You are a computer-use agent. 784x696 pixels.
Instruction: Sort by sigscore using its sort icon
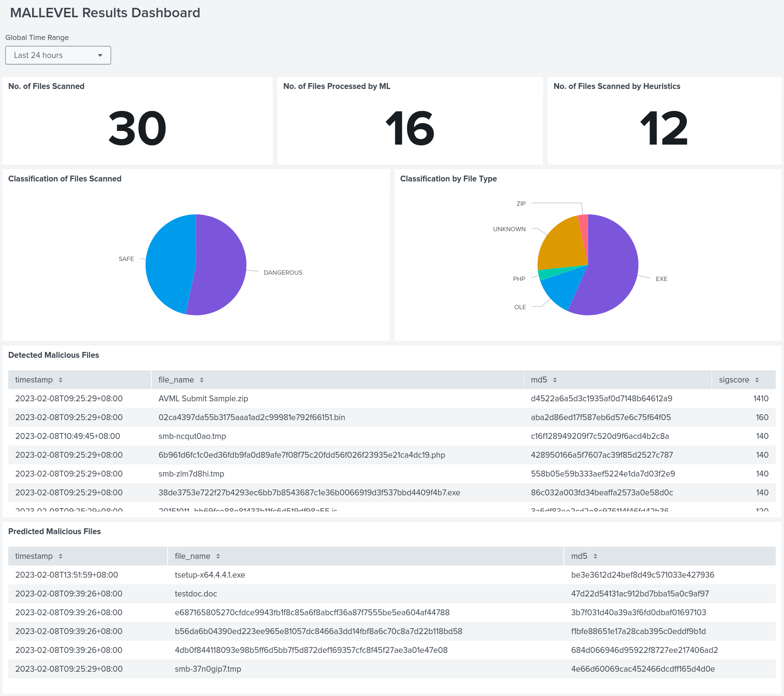click(x=757, y=380)
